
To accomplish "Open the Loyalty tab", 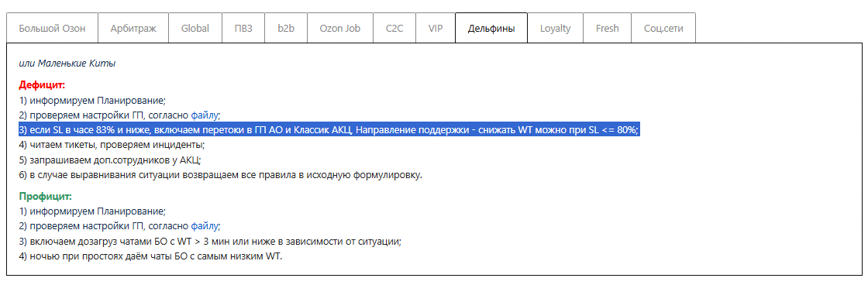I will [555, 28].
